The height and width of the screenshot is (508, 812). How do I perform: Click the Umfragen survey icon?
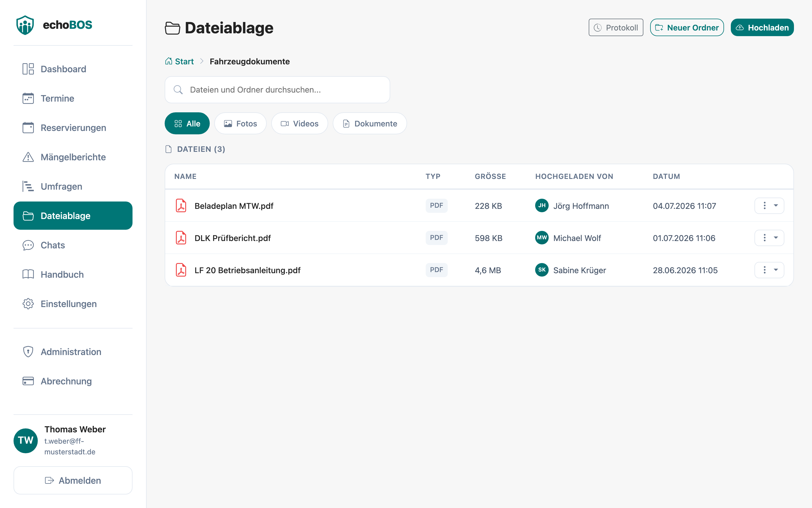click(x=28, y=186)
